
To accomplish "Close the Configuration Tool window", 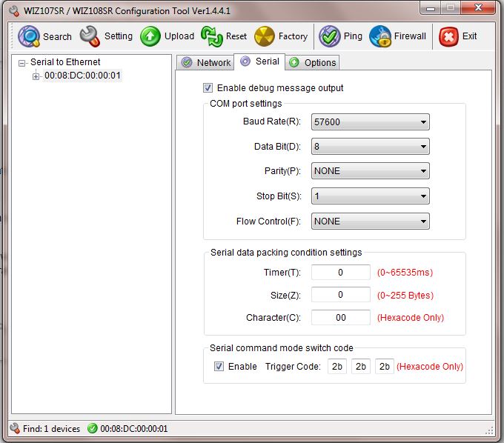I will (x=478, y=7).
